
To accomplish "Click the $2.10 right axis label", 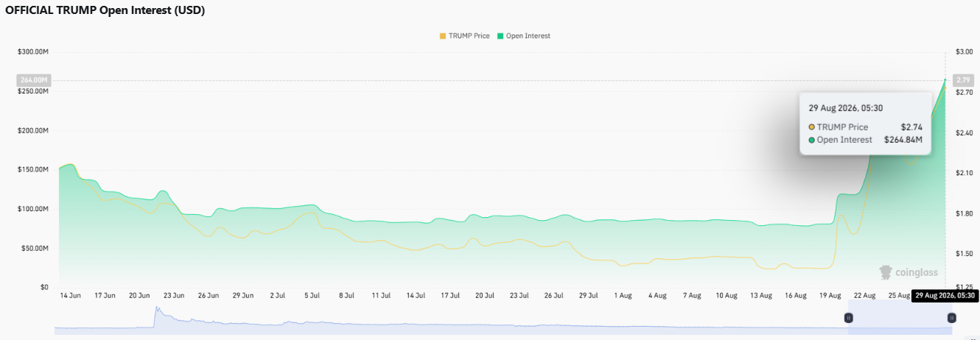I will (964, 173).
